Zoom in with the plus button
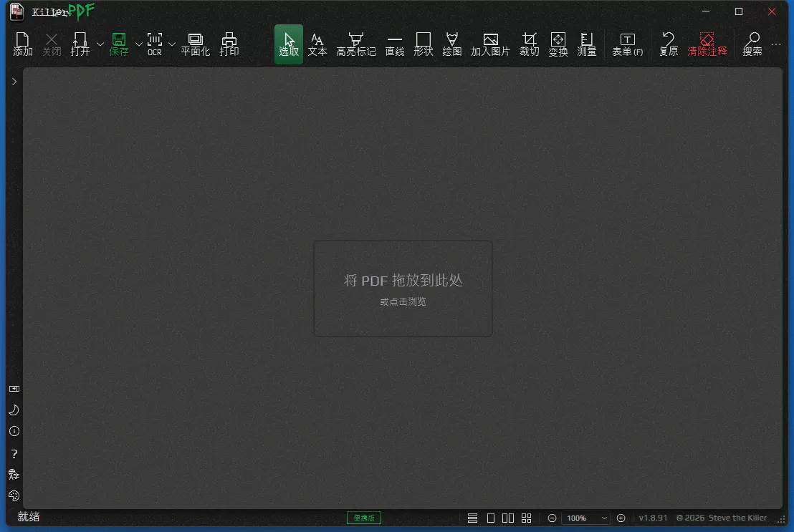 click(621, 518)
